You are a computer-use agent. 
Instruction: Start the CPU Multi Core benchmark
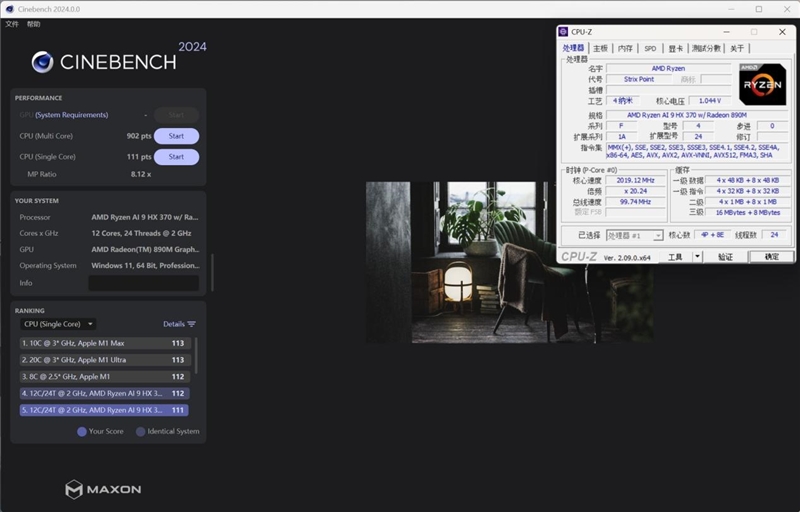(176, 136)
